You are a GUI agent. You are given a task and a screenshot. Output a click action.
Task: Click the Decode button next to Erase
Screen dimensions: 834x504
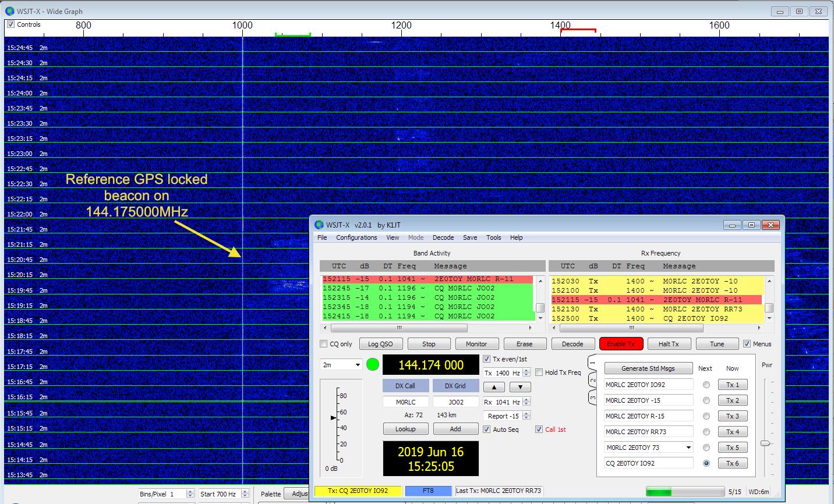pos(573,344)
